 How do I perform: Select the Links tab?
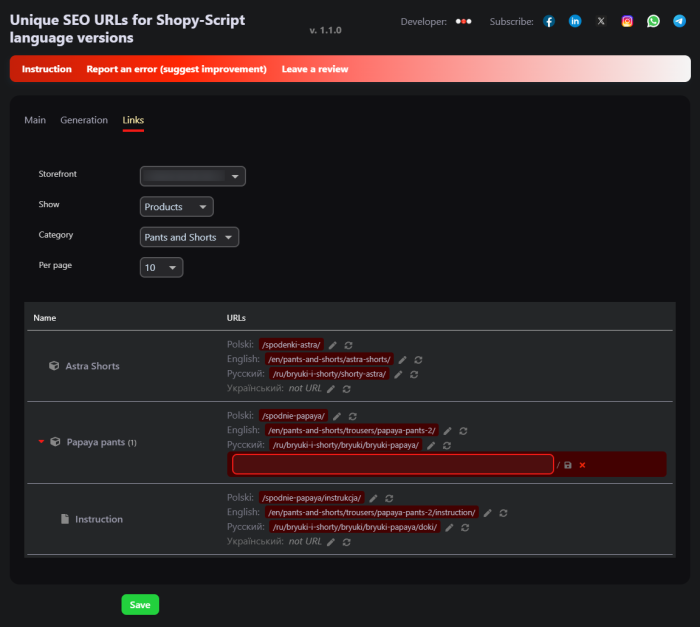coord(133,120)
